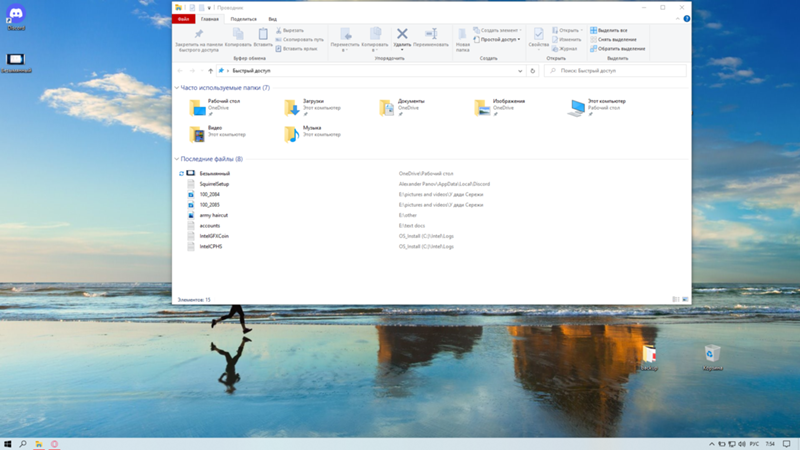Collapse the ribbon with the chevron
800x450 pixels.
coord(678,19)
